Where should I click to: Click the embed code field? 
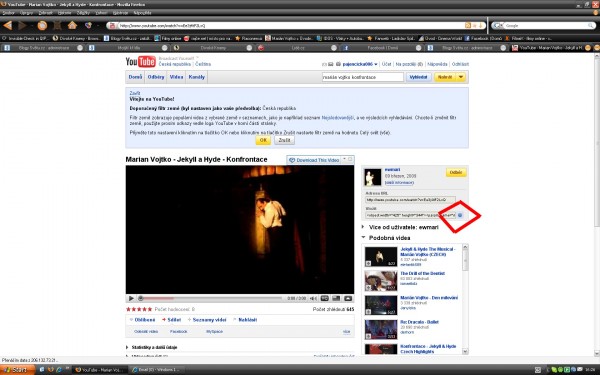pos(410,215)
